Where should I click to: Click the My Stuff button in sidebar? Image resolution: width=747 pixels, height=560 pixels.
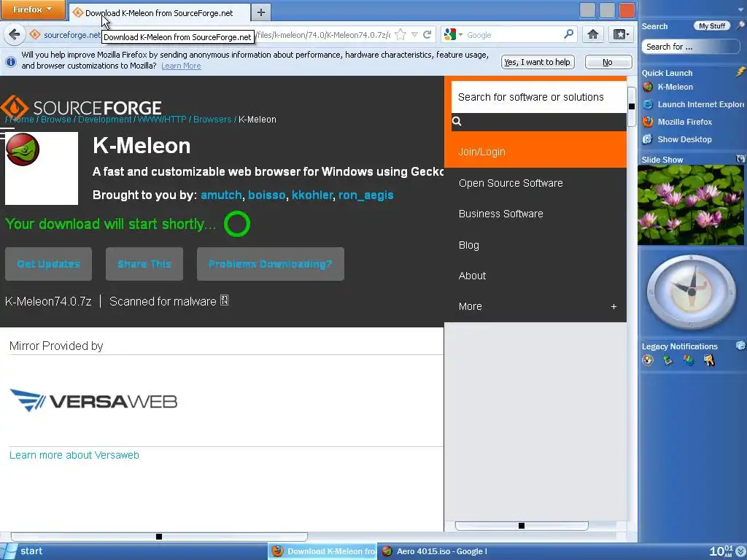coord(712,26)
